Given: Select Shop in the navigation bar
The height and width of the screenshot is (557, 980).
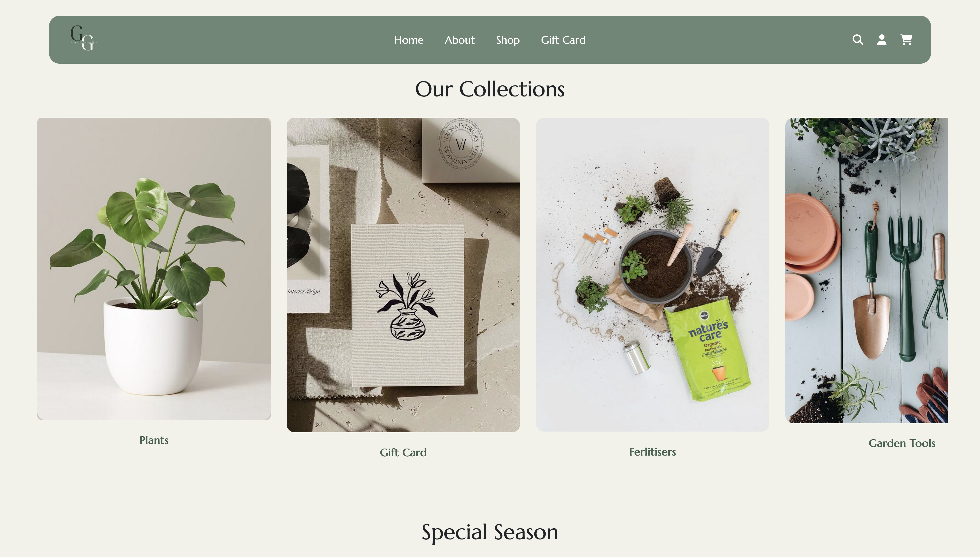Looking at the screenshot, I should pyautogui.click(x=508, y=40).
